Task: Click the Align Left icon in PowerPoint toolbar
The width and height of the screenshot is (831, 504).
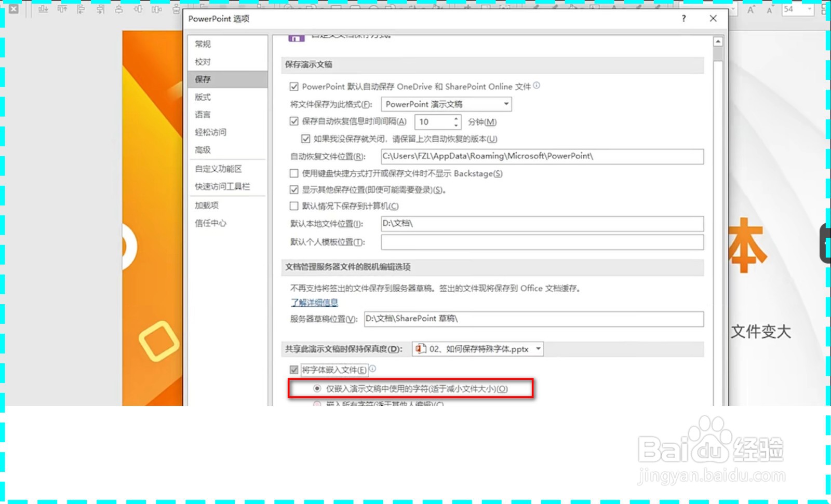Action: click(x=81, y=9)
